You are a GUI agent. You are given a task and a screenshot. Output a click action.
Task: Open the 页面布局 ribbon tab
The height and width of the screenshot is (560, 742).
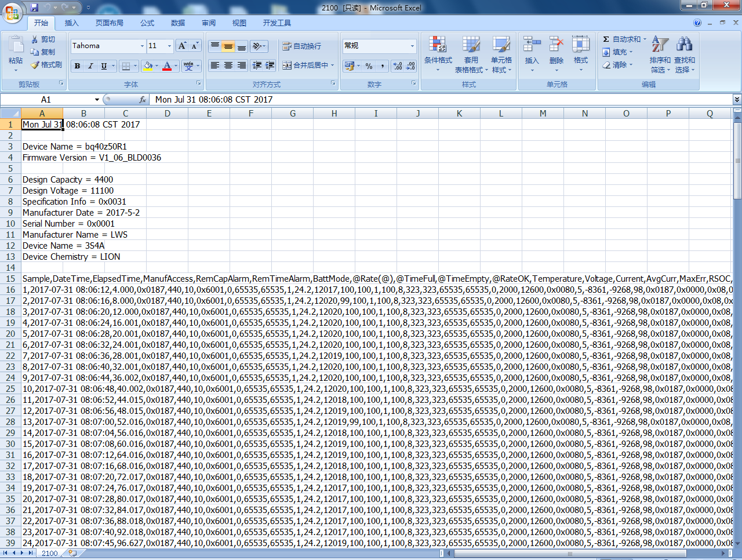pos(109,23)
